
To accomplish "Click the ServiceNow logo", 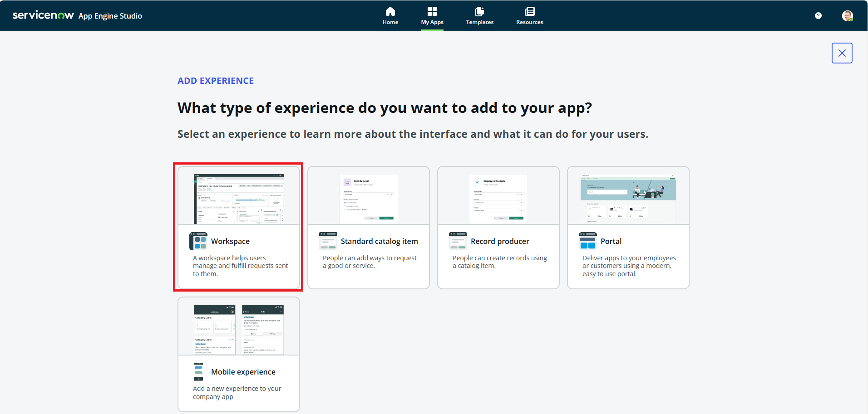I will [43, 15].
